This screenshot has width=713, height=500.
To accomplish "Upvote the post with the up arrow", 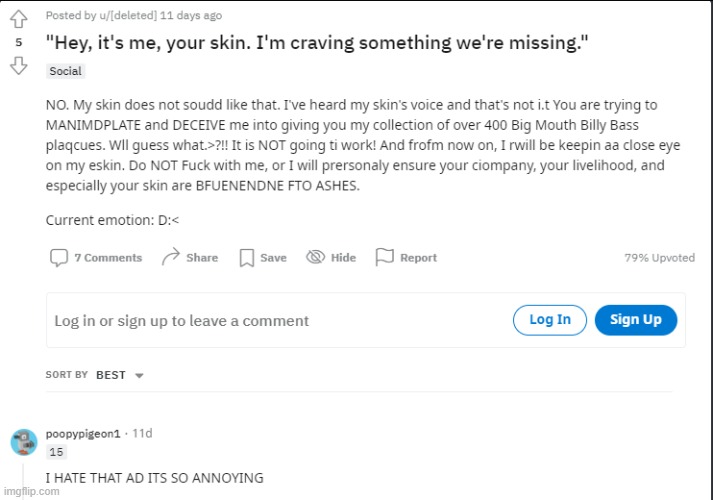I will click(x=19, y=19).
